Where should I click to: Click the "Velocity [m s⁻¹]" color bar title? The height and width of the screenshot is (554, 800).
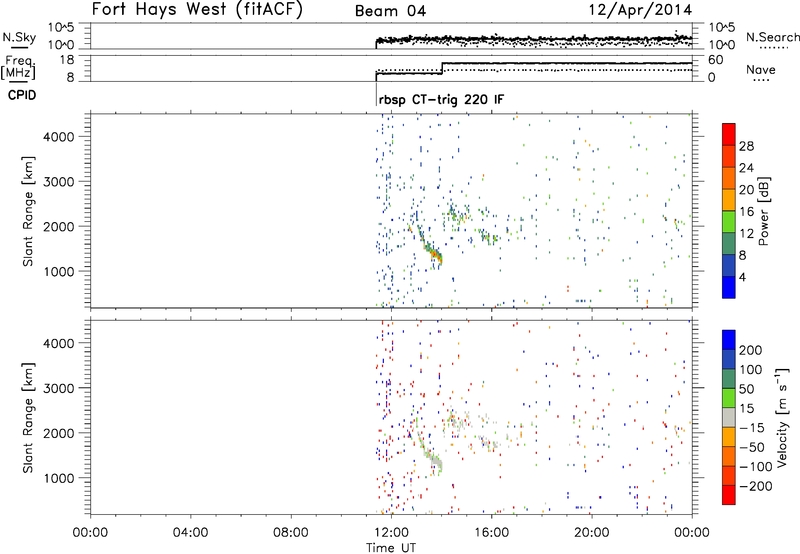coord(782,417)
